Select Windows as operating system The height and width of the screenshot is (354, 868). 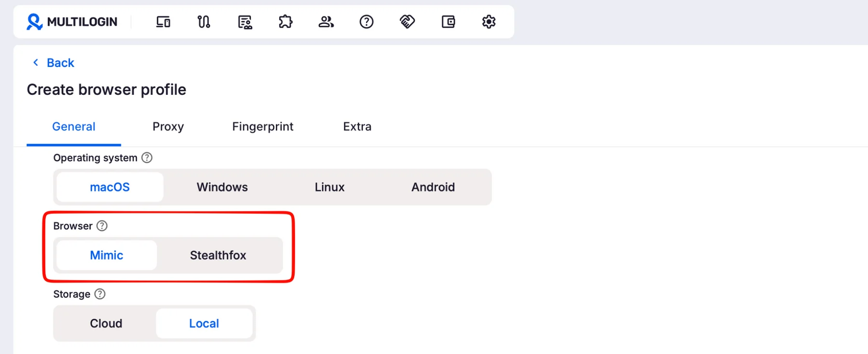[222, 187]
